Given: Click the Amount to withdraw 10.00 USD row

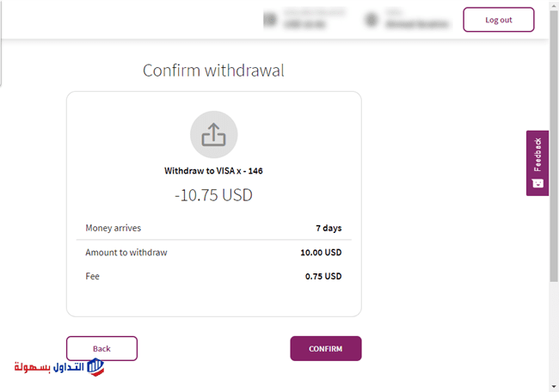Looking at the screenshot, I should point(213,252).
